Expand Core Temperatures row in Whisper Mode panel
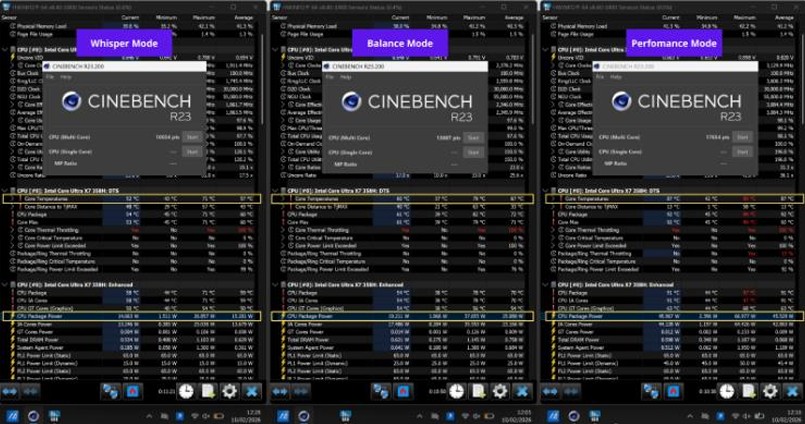Image resolution: width=805 pixels, height=424 pixels. coord(13,199)
